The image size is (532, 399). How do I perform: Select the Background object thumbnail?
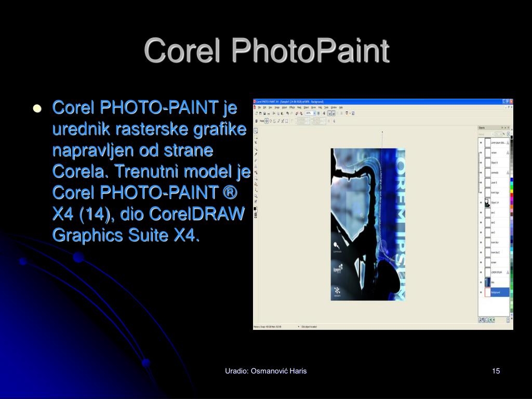click(x=487, y=292)
